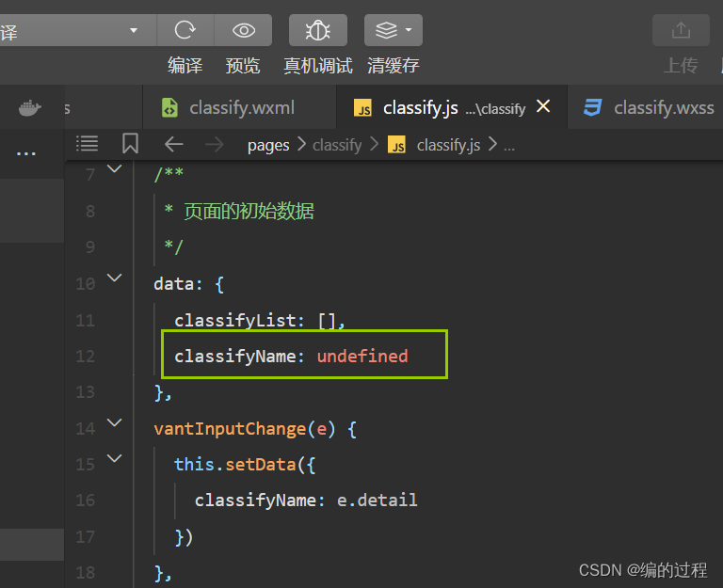Switch to classify.wxml tab
Viewport: 723px width, 588px height.
click(239, 107)
